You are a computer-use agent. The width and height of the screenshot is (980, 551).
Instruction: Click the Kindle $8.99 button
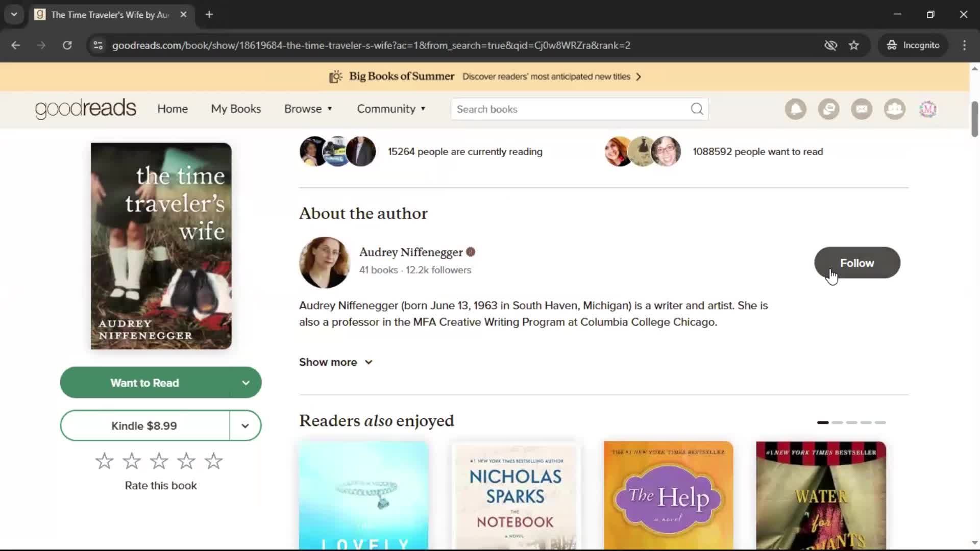coord(144,425)
